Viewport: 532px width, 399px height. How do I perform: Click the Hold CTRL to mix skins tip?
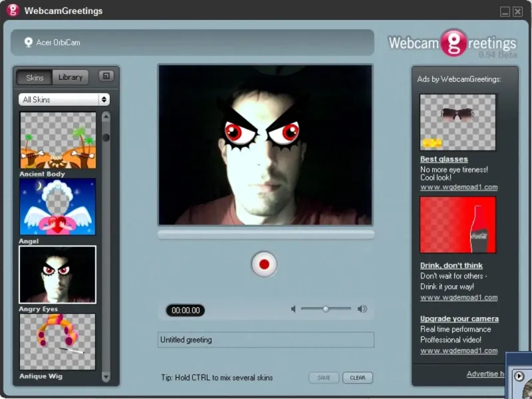tap(217, 378)
